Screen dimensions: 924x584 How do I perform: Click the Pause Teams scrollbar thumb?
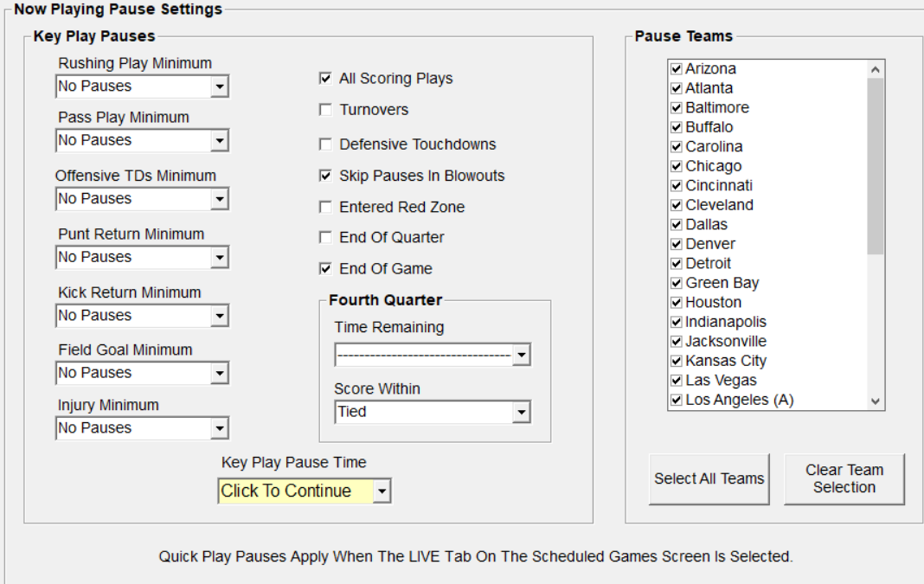pos(876,164)
